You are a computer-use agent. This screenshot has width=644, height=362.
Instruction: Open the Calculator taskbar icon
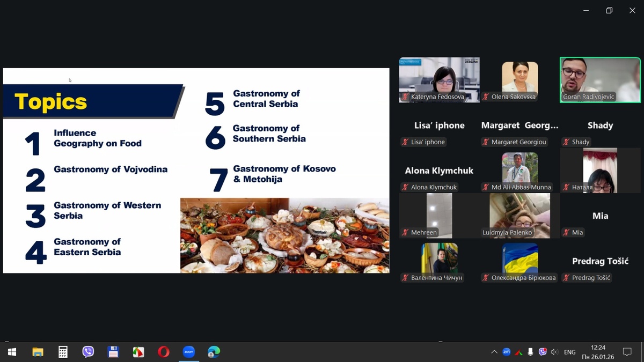click(x=63, y=352)
